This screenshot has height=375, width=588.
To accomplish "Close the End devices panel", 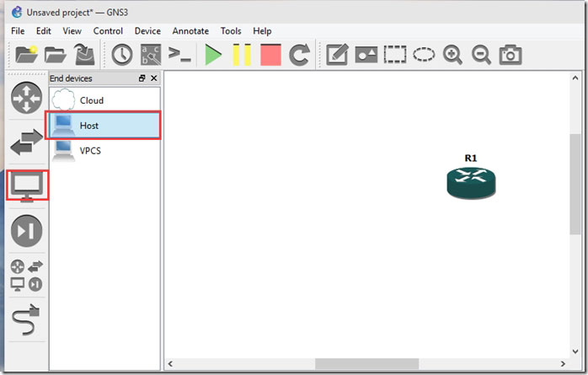I will pyautogui.click(x=154, y=78).
